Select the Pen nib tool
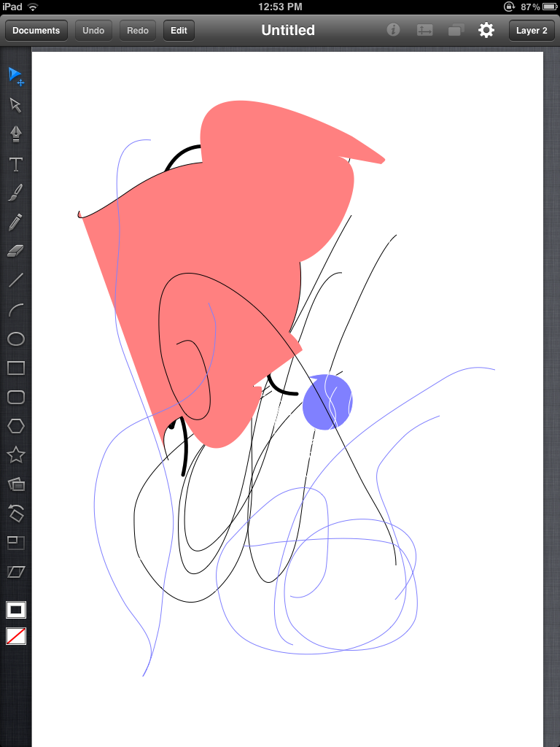The width and height of the screenshot is (560, 747). (15, 134)
